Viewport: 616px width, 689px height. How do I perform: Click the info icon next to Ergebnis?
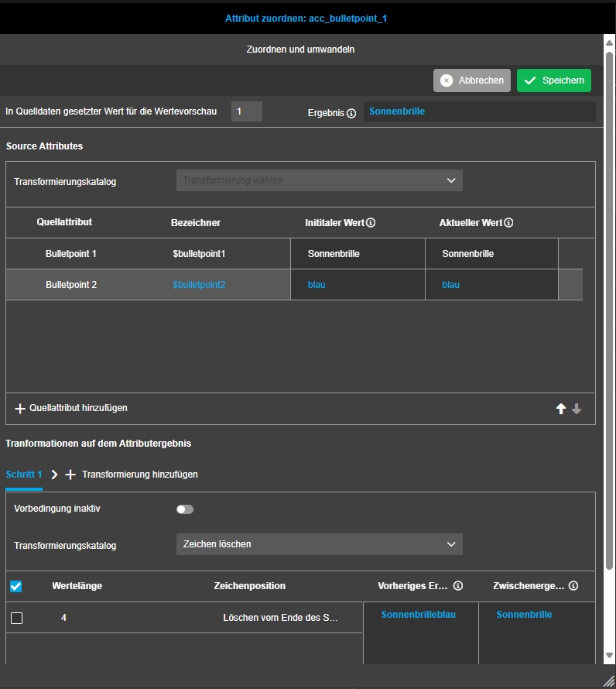pos(351,113)
